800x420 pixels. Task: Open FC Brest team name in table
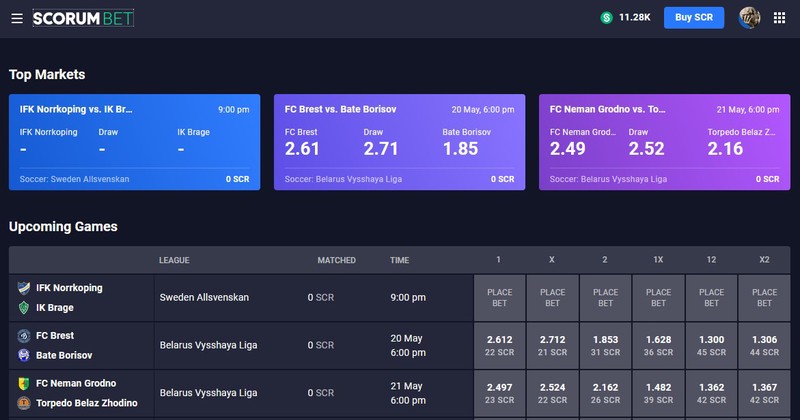click(55, 336)
